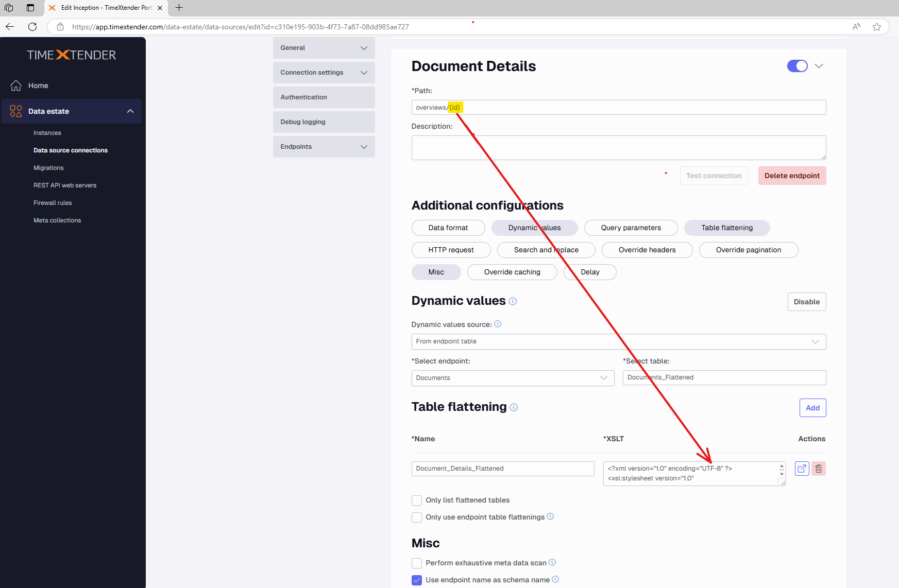Image resolution: width=899 pixels, height=588 pixels.
Task: Select Override pagination configuration
Action: point(749,250)
